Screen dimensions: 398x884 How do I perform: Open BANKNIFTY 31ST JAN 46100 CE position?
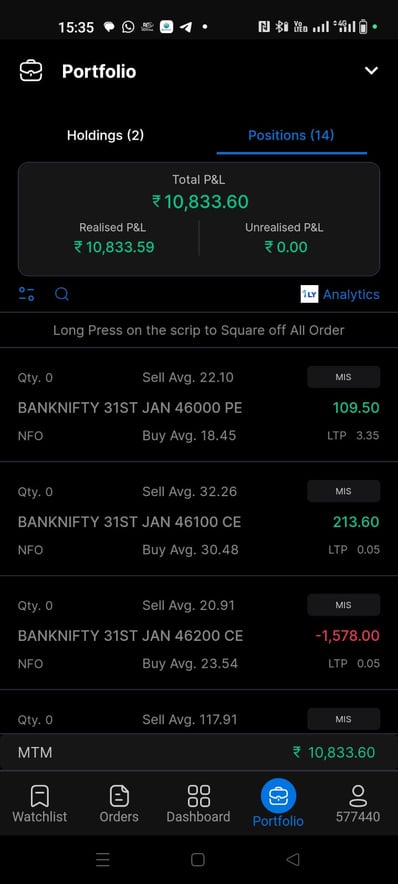coord(199,520)
